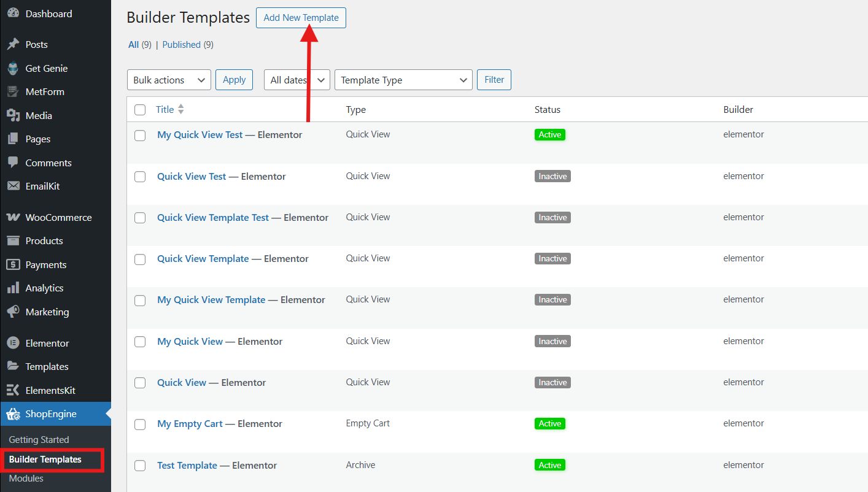Viewport: 868px width, 492px height.
Task: Click the MetForm icon in sidebar
Action: [13, 92]
